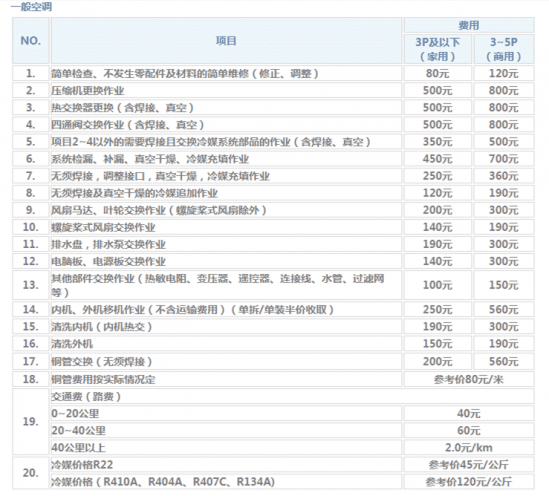Click 500元 price for 热交换器更换
The width and height of the screenshot is (549, 496).
(x=438, y=107)
